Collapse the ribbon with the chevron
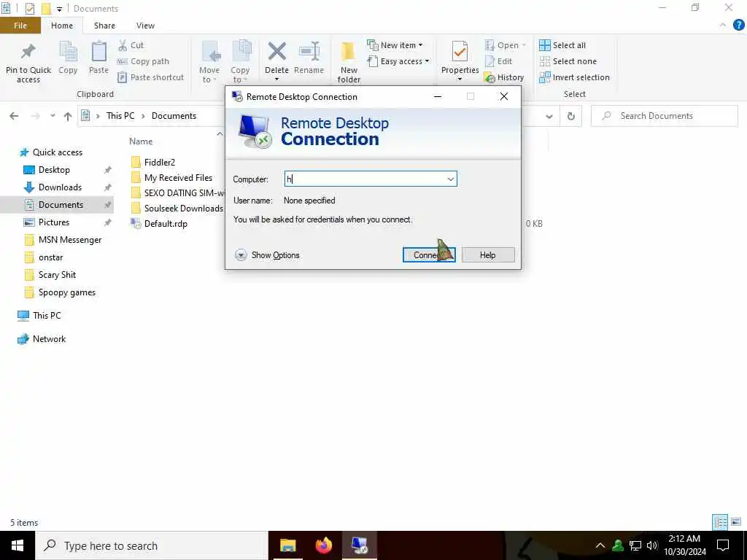 coord(723,26)
